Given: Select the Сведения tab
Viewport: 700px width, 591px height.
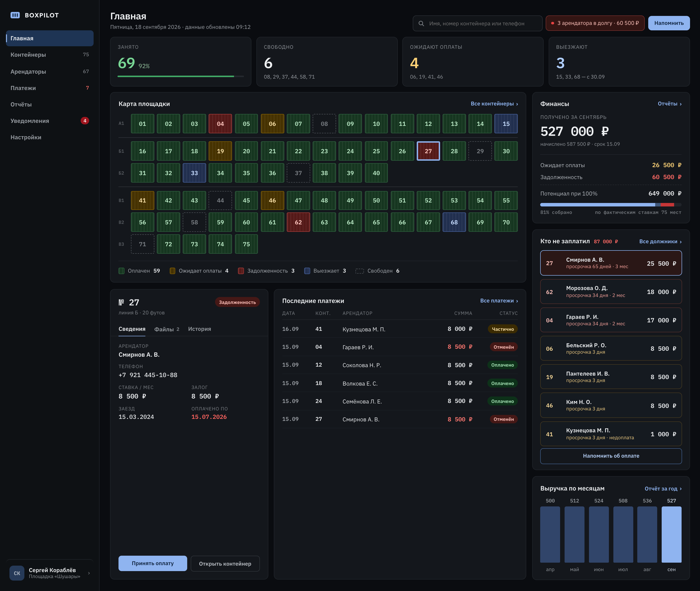Looking at the screenshot, I should 132,329.
